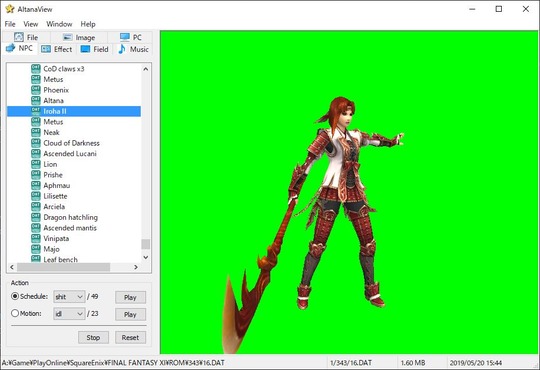Open the Window menu
The height and width of the screenshot is (370, 540).
59,24
